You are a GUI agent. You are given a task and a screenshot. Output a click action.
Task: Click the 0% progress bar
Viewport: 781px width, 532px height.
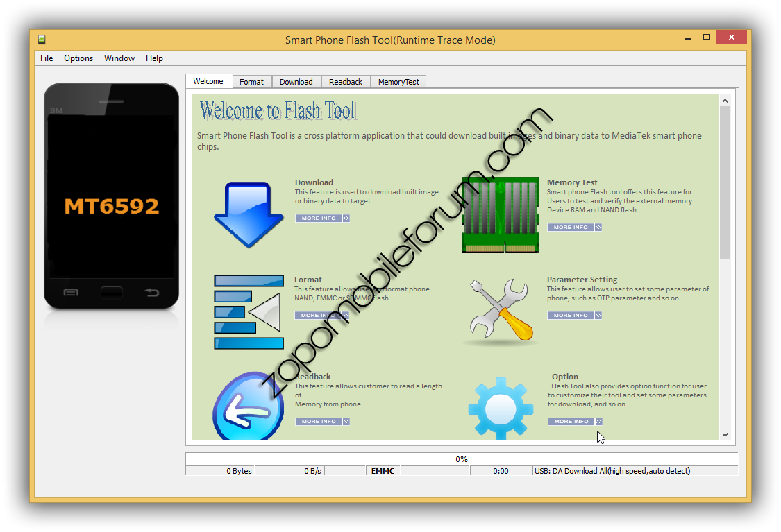click(x=462, y=459)
